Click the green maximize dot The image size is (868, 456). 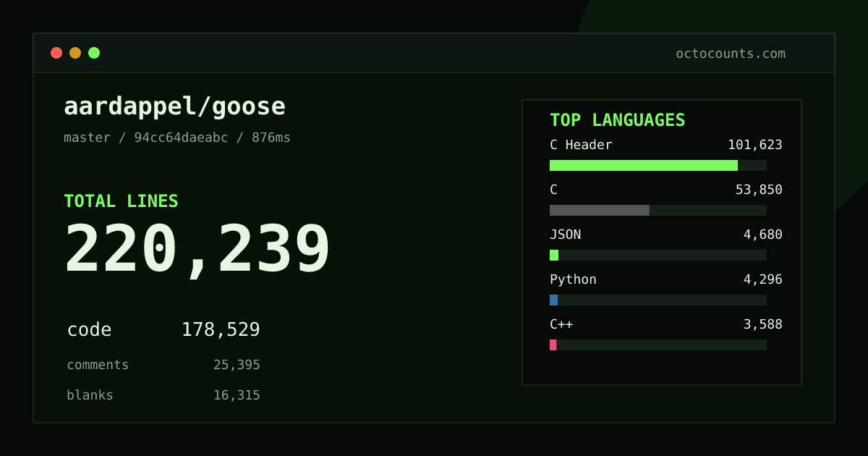coord(94,53)
